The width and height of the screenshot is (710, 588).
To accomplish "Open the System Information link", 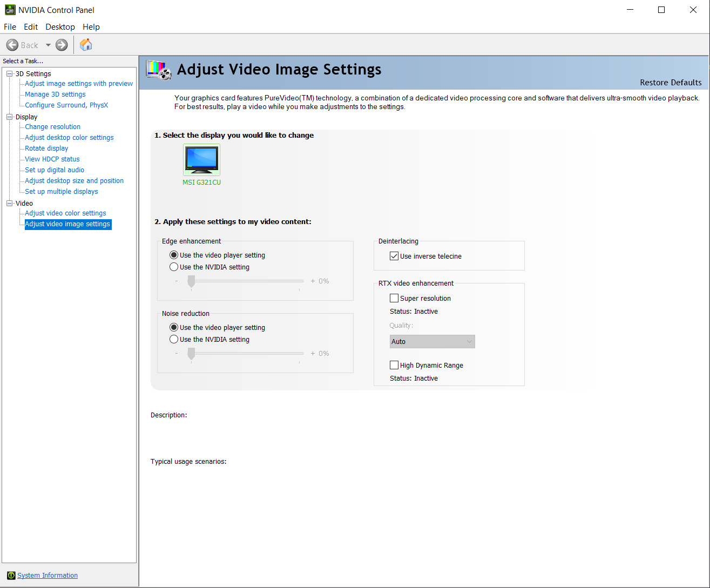I will pos(48,576).
